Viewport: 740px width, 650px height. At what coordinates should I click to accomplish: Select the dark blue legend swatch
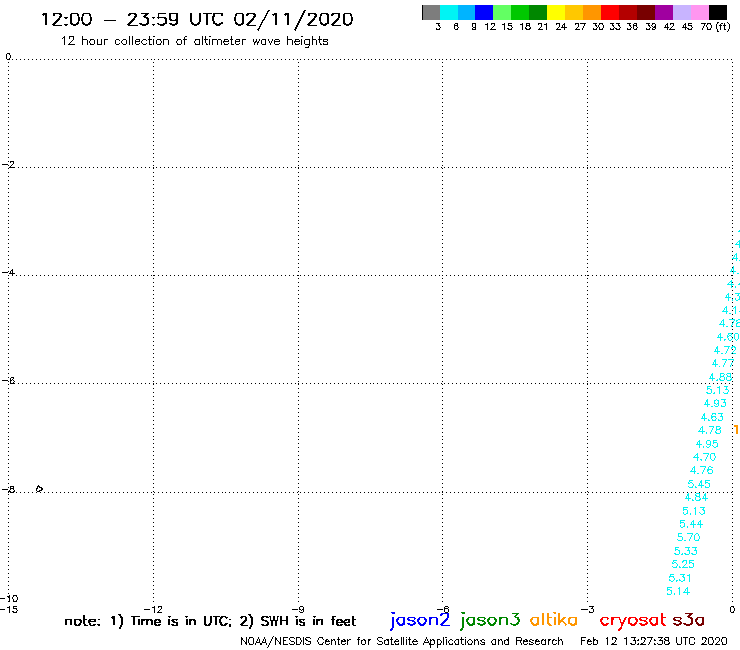coord(484,12)
